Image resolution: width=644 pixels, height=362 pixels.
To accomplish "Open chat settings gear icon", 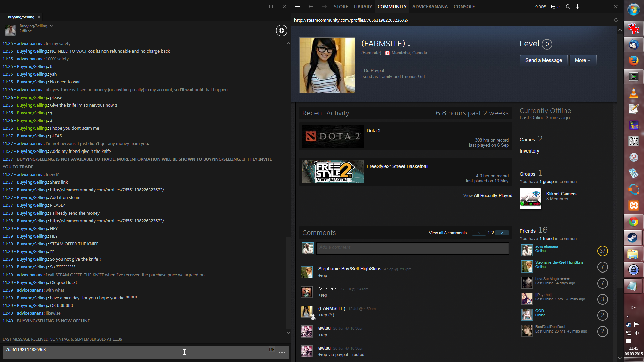I will point(281,31).
